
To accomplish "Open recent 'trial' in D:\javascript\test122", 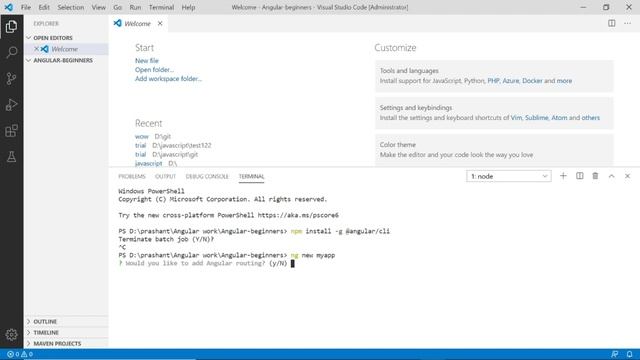I will [140, 145].
